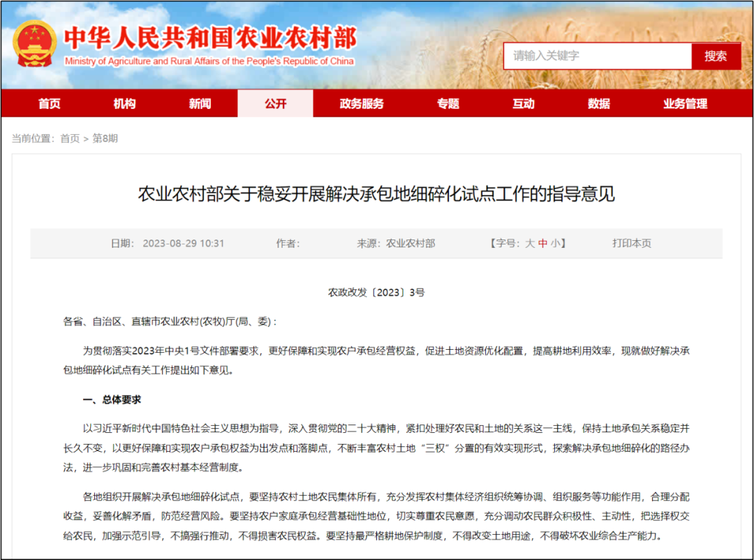Click the 当前位置 breadcrumb label
Viewport: 754px width, 560px height.
(x=34, y=138)
